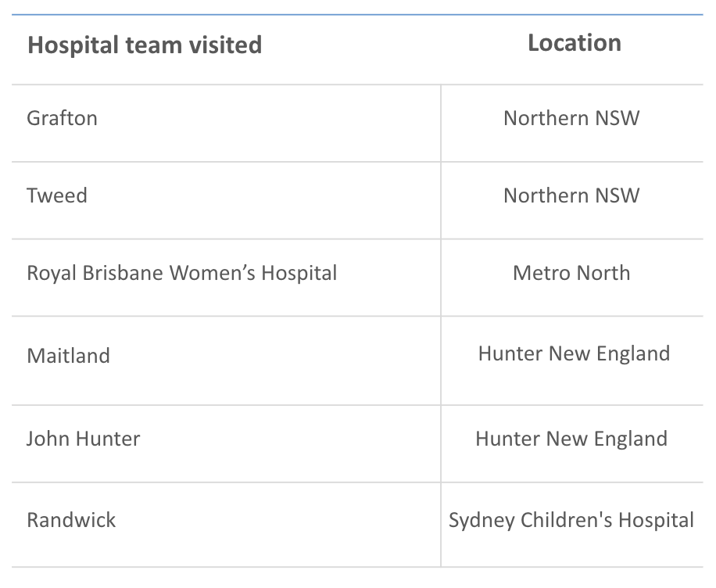Click Hunter New England in the John Hunter row
The image size is (716, 588).
(x=571, y=439)
